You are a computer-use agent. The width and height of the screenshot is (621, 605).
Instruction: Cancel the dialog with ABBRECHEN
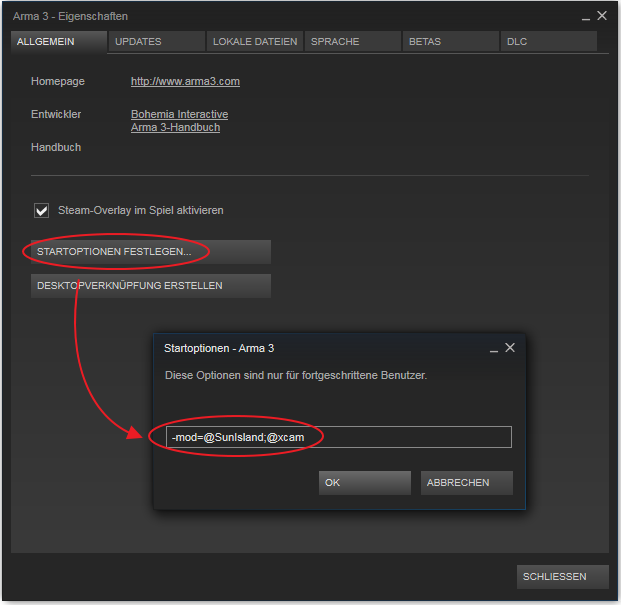click(467, 483)
